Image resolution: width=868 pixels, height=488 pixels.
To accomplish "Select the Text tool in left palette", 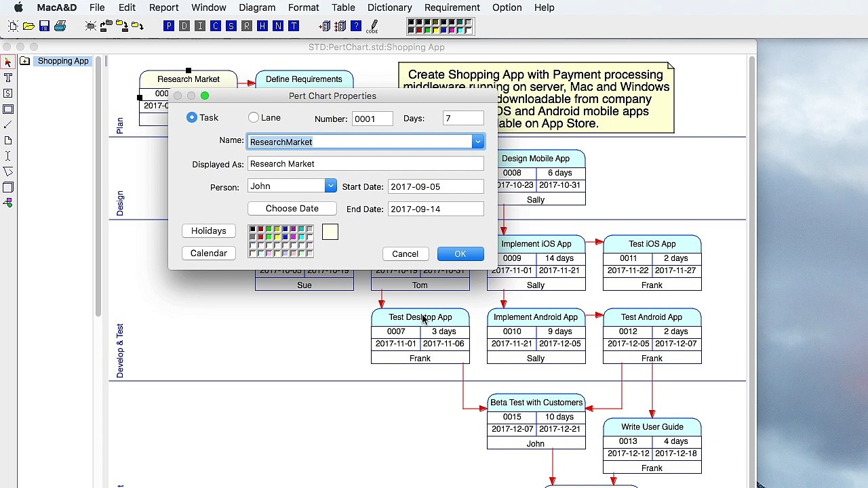I will (8, 77).
